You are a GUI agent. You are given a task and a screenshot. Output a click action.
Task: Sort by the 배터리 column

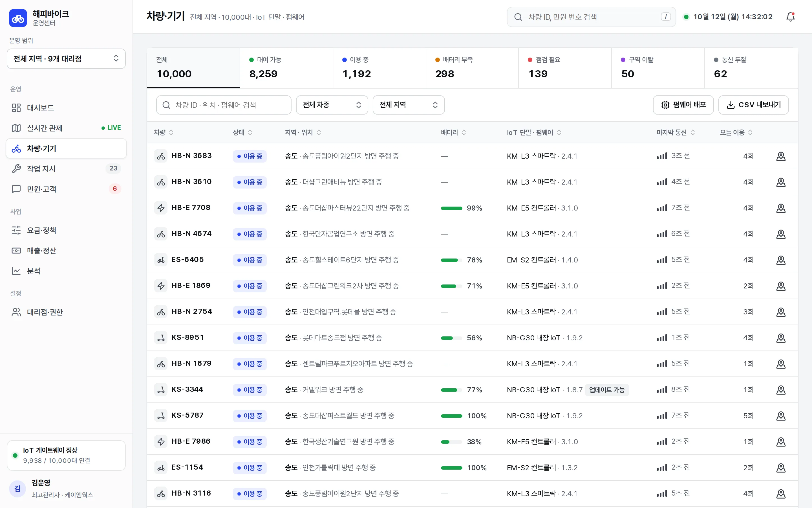click(453, 132)
